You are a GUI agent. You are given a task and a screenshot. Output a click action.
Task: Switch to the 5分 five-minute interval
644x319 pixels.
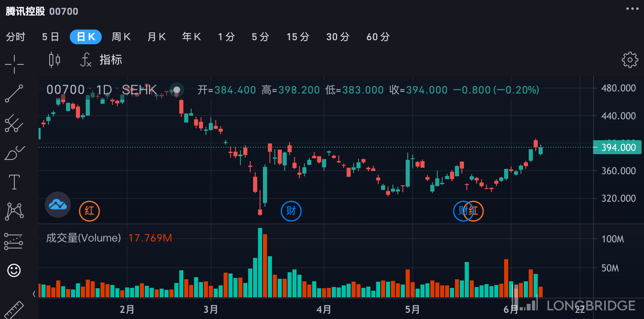[x=260, y=37]
